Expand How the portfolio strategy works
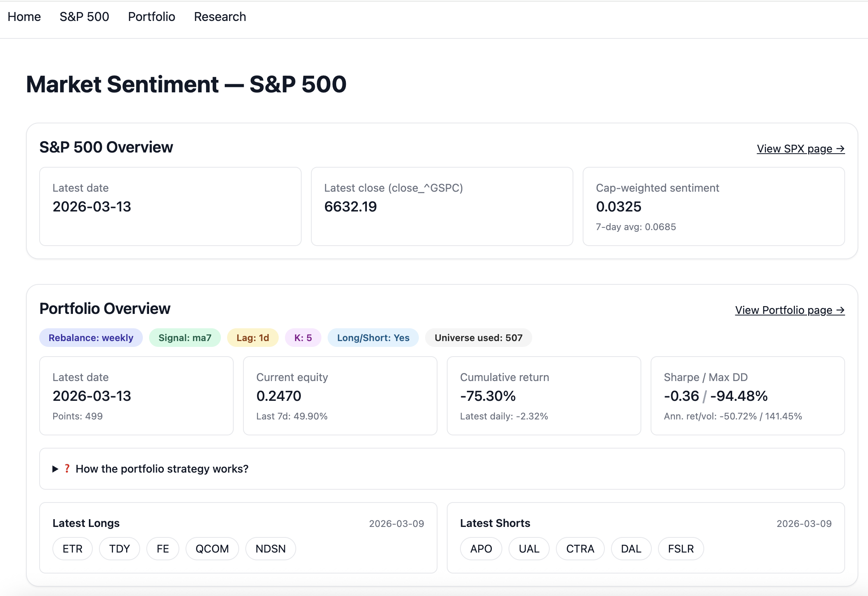868x596 pixels. [x=162, y=469]
